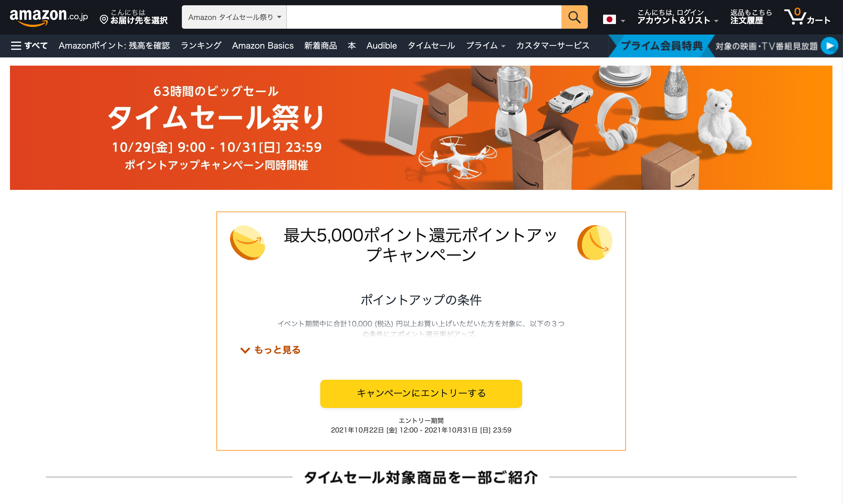
Task: Click the Amazon.co.jp logo
Action: click(x=49, y=17)
